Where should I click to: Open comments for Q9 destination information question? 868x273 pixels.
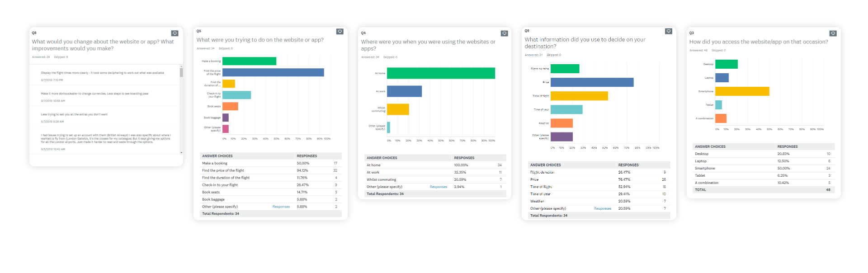(x=668, y=31)
